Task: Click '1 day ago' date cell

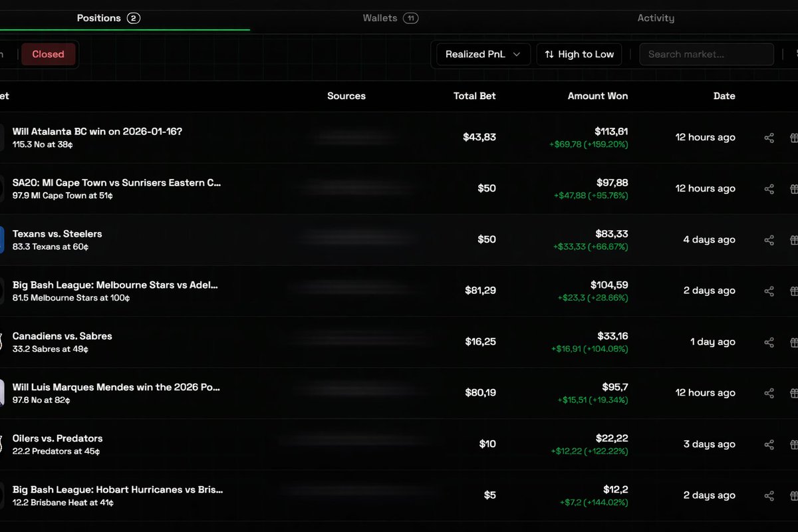Action: pos(713,342)
